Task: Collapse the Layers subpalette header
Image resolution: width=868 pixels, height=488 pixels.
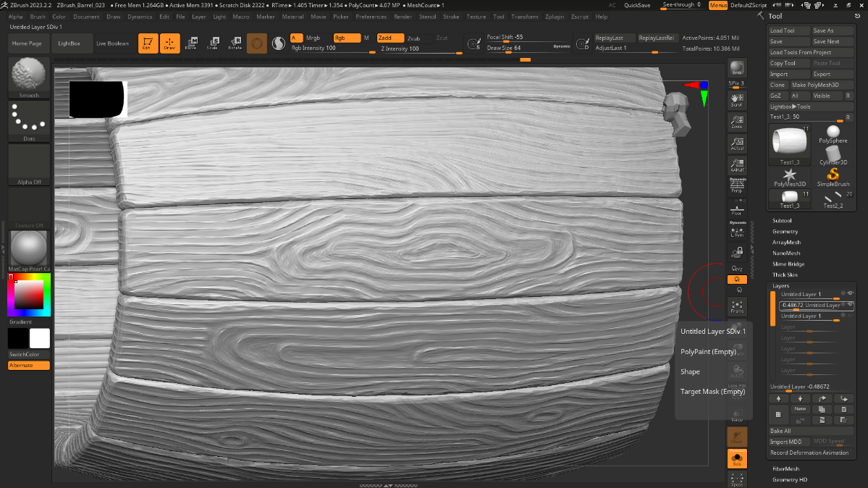Action: [780, 286]
